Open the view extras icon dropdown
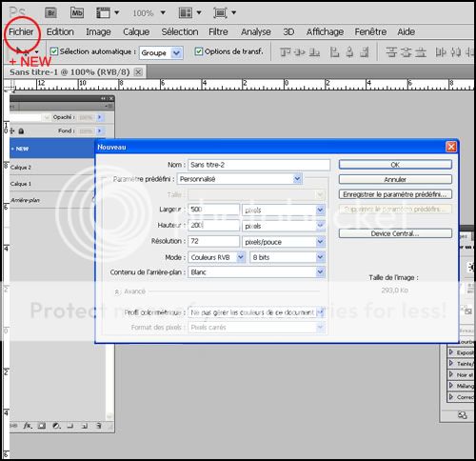The width and height of the screenshot is (476, 461). point(108,13)
